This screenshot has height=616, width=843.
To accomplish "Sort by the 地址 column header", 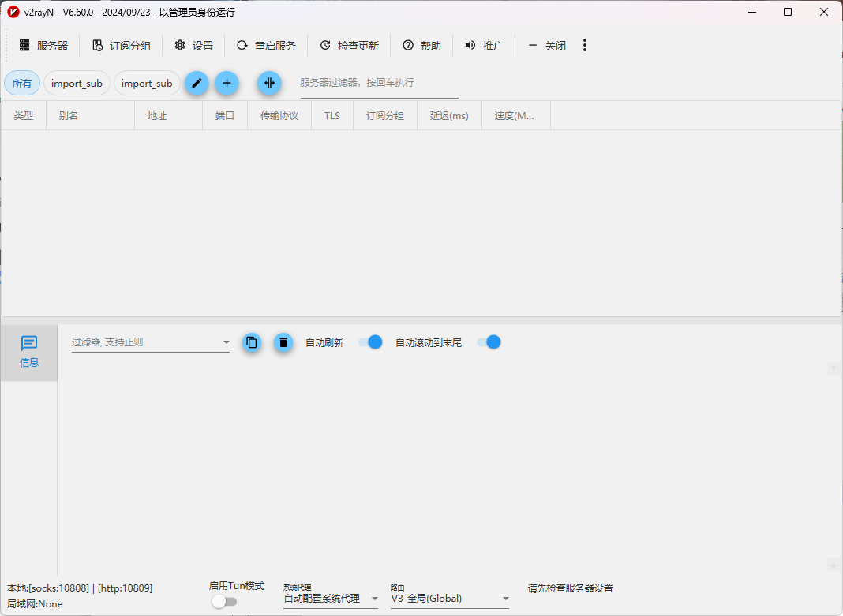I will click(168, 115).
